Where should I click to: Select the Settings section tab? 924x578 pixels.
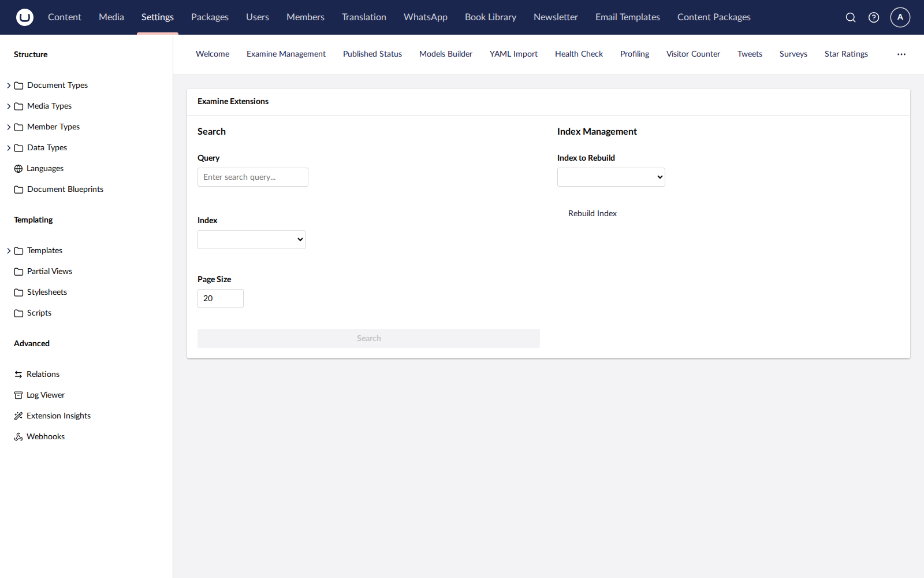[x=158, y=17]
